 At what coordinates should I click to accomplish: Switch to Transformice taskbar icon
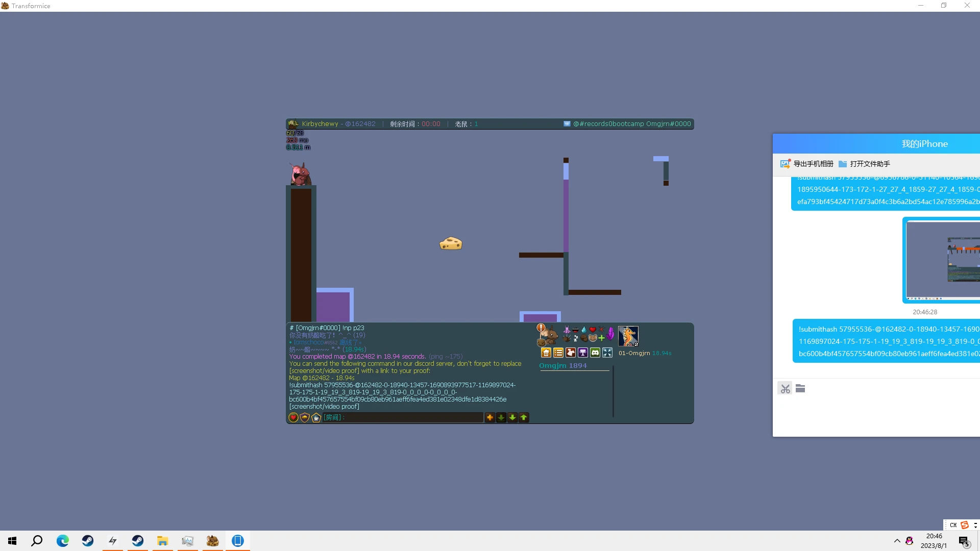click(x=212, y=541)
